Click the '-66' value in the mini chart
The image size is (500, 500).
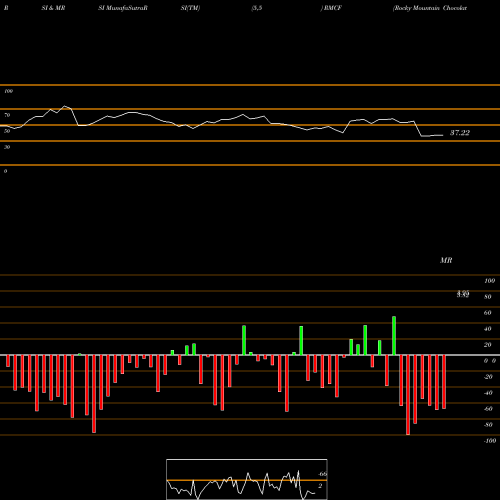(322, 474)
